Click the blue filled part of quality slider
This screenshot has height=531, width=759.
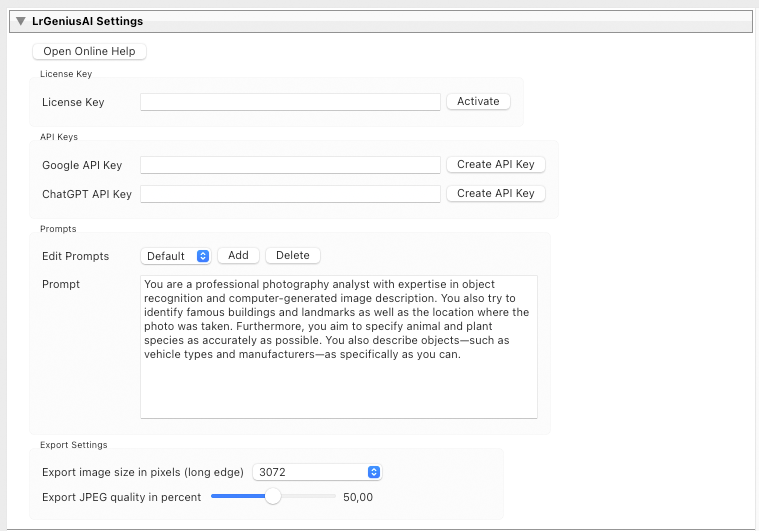tap(236, 497)
